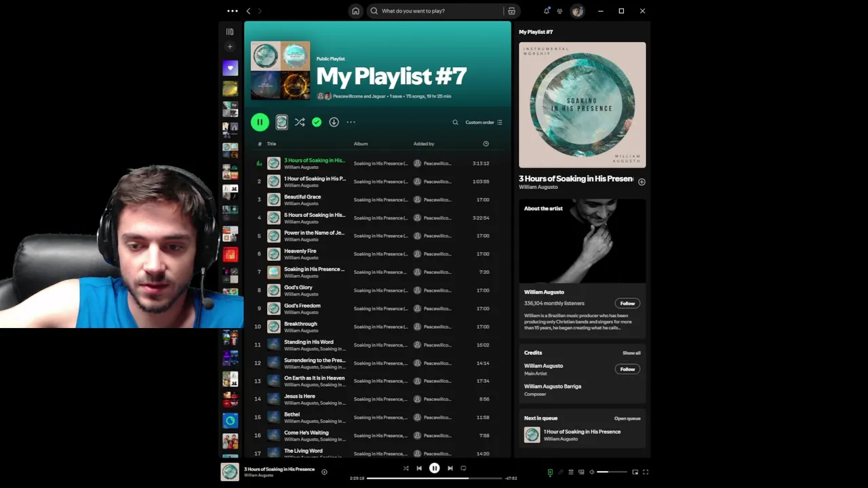Open the miniplayer icon
868x488 pixels.
[x=635, y=472]
